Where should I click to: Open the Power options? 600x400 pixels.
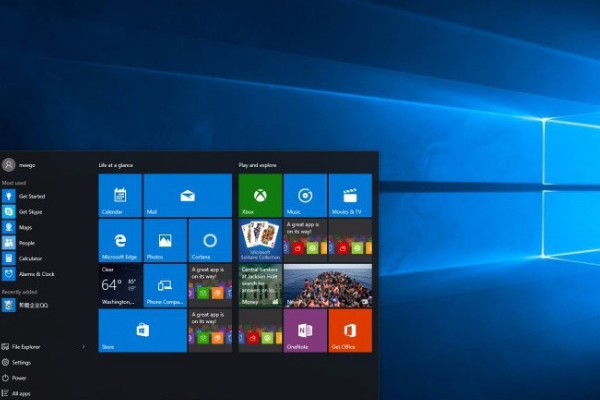(14, 378)
